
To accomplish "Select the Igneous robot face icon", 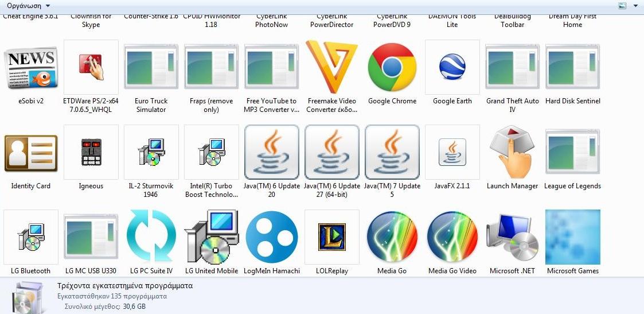I will point(91,152).
